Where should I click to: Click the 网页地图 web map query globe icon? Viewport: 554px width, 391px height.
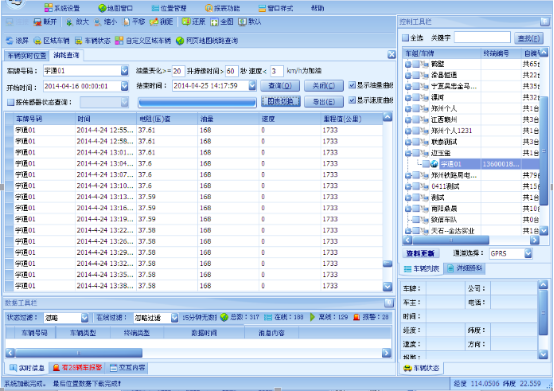tap(180, 41)
